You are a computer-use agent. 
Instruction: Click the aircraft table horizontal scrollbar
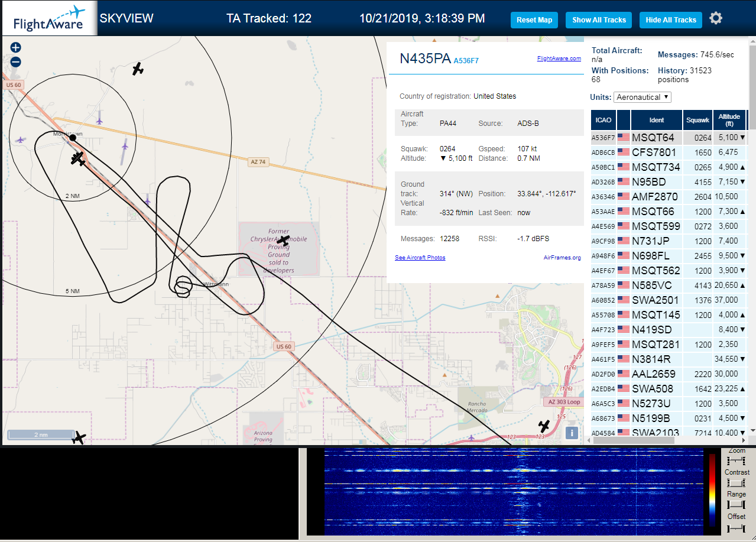(632, 440)
